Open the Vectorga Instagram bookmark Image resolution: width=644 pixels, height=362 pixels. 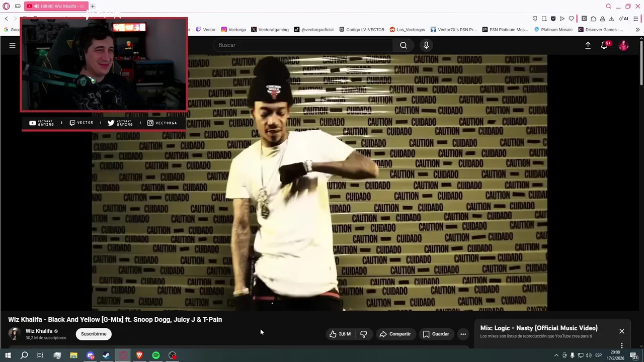(x=233, y=30)
